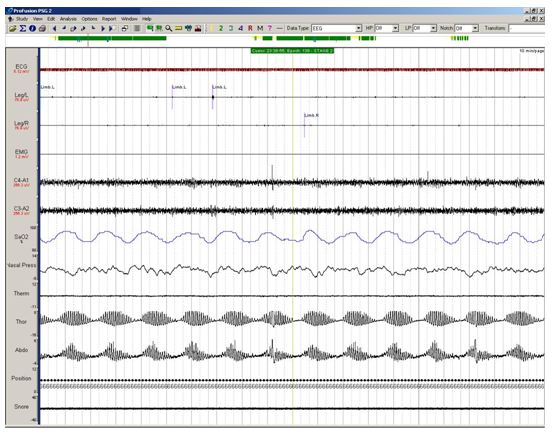The width and height of the screenshot is (553, 434).
Task: Click the green hypnogram overview bar
Action: [112, 38]
